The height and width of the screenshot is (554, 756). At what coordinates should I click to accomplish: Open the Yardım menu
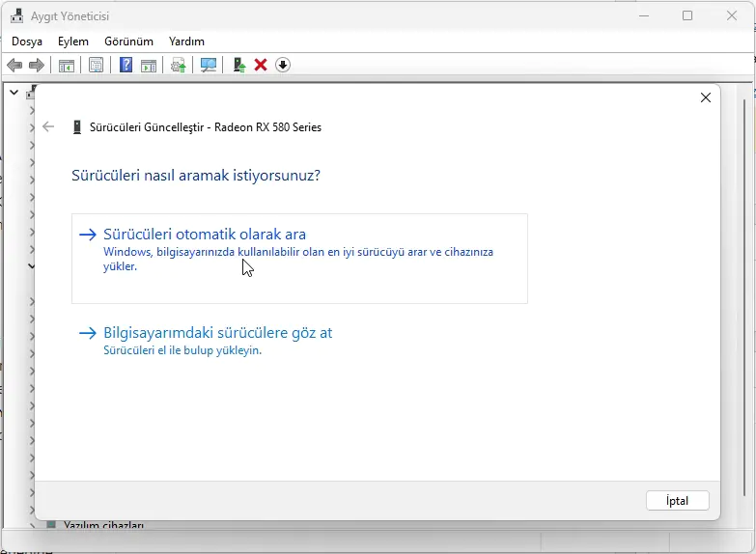(186, 42)
